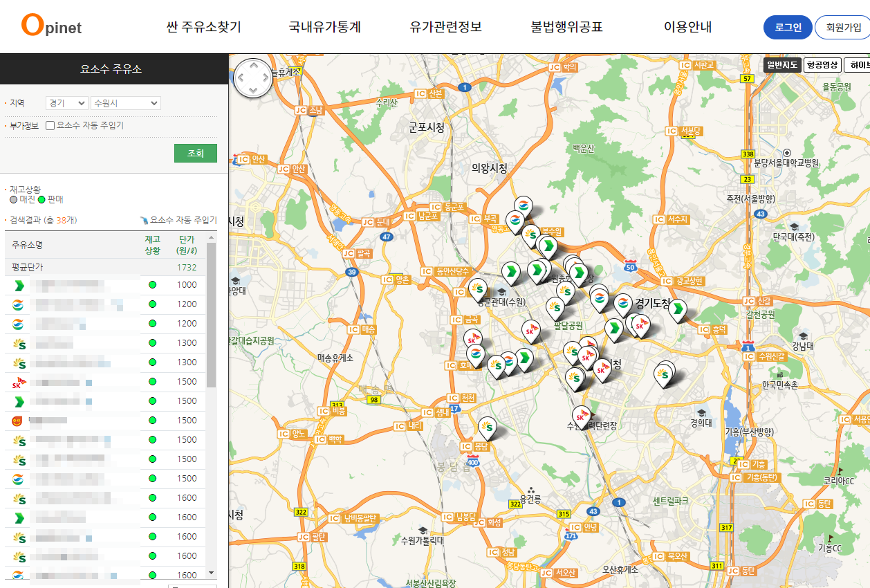Pan the map up with the navigation control

point(253,66)
